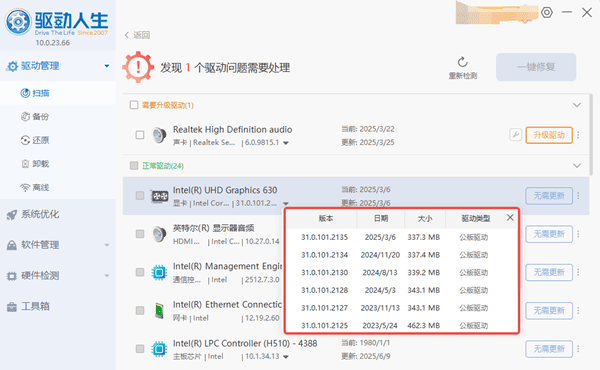Screen dimensions: 600x370
Task: Collapse the 需要升级驱动 group chevron
Action: click(x=577, y=105)
